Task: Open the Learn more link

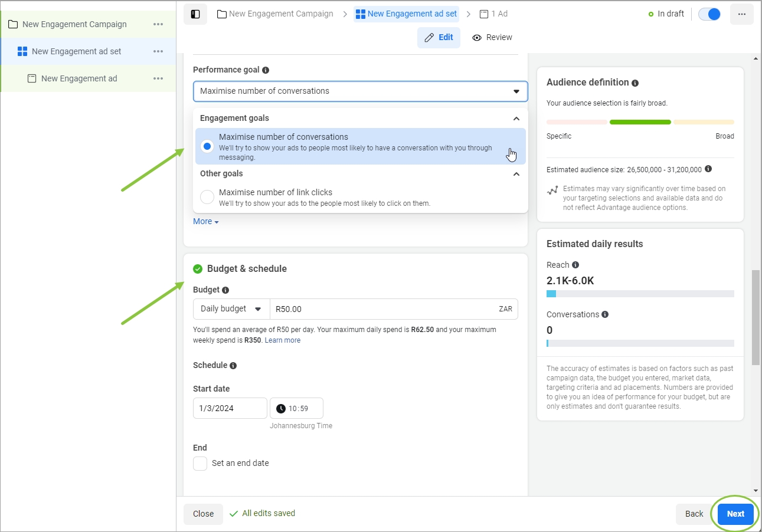Action: coord(283,340)
